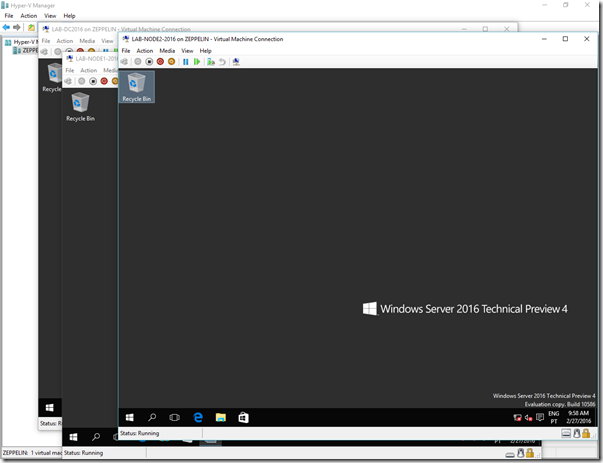Open Action menu in LAB-NODE1 window
Screen dimensions: 603x463
point(88,70)
